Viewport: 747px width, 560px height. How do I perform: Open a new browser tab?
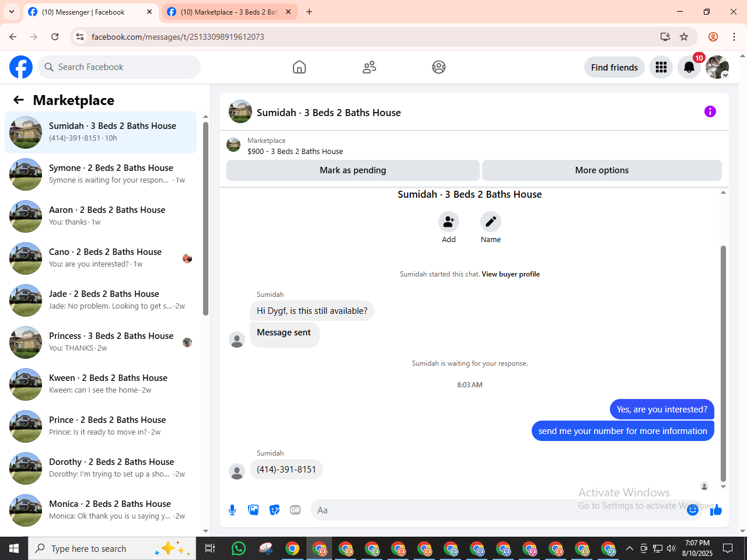(x=309, y=12)
